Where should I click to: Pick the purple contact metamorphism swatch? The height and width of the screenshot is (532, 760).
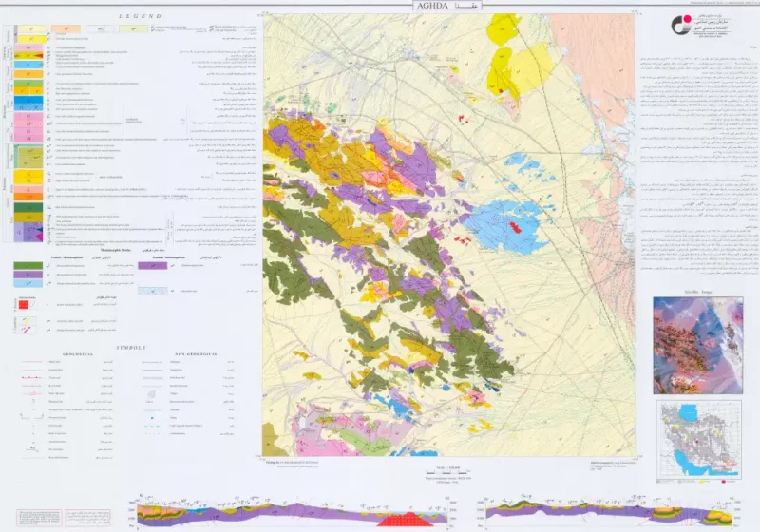pos(28,275)
